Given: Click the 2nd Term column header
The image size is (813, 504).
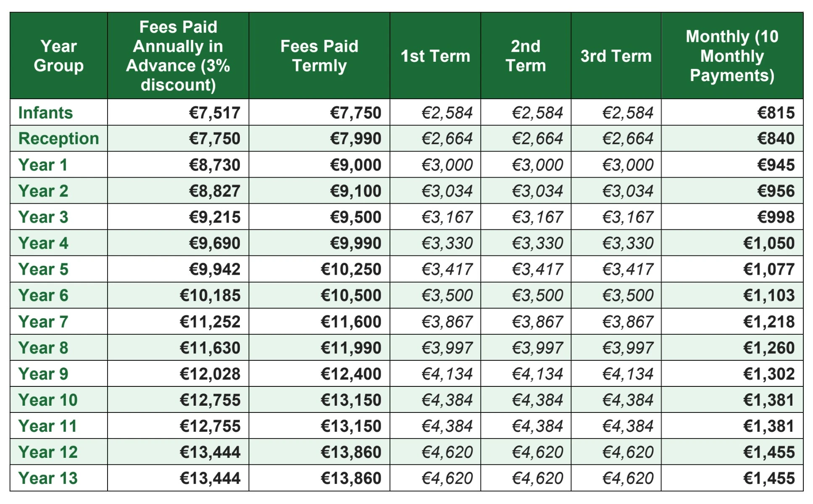Looking at the screenshot, I should tap(526, 56).
